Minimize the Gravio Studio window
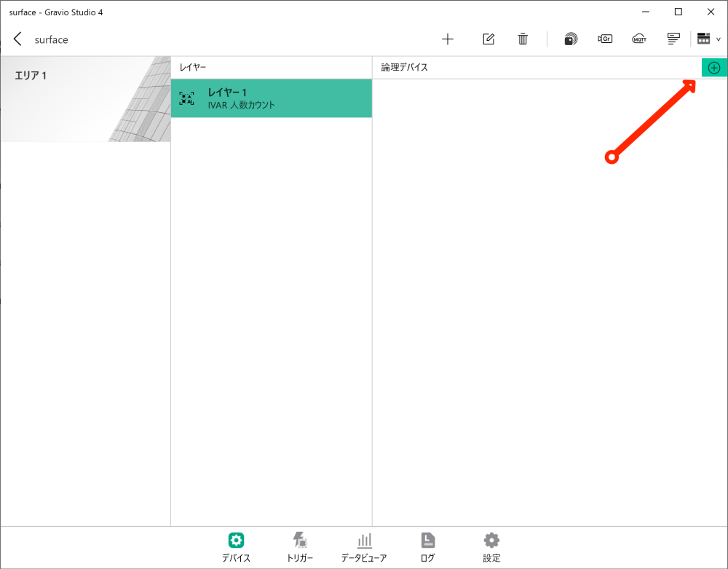The height and width of the screenshot is (569, 728). [646, 12]
